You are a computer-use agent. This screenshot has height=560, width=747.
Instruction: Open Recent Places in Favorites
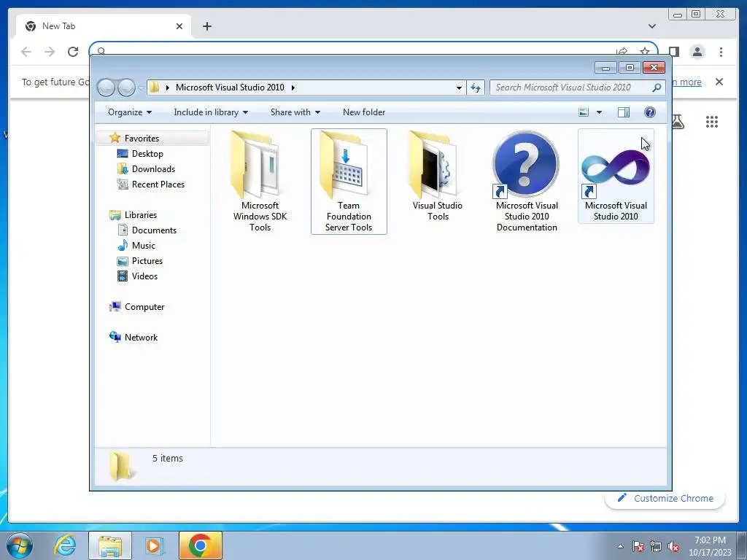click(x=158, y=184)
